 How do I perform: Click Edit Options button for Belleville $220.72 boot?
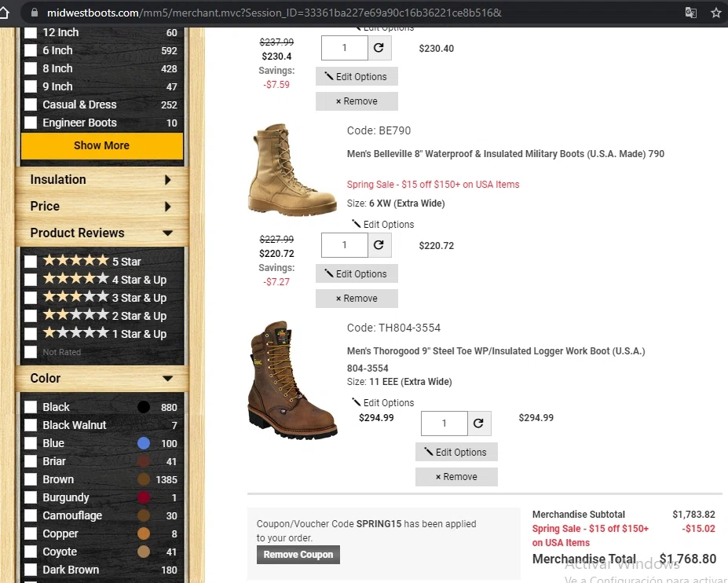tap(357, 274)
